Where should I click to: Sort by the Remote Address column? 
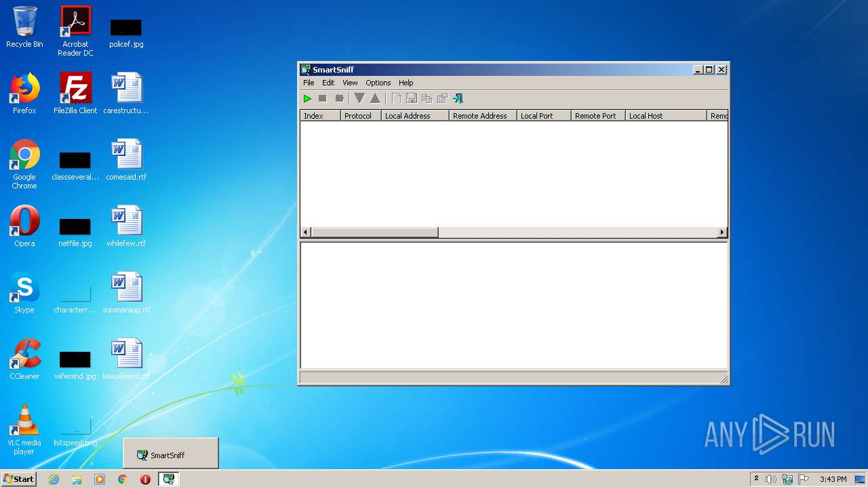pos(483,116)
